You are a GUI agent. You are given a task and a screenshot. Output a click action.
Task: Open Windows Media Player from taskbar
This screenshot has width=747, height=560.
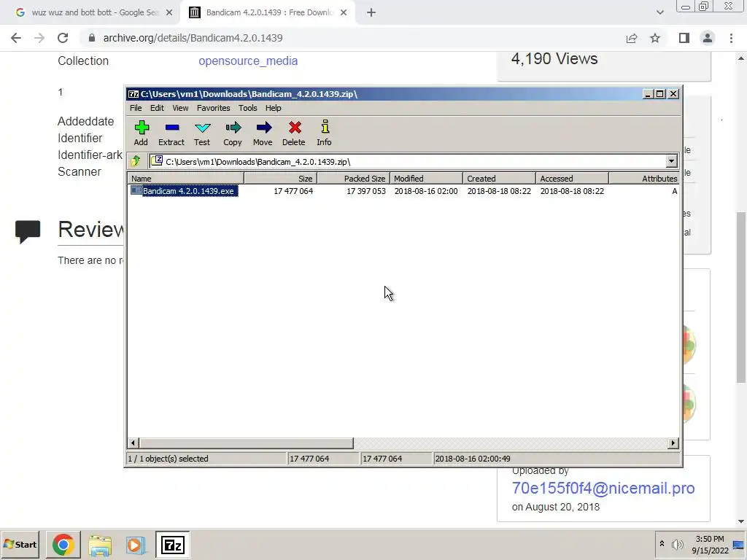click(136, 545)
